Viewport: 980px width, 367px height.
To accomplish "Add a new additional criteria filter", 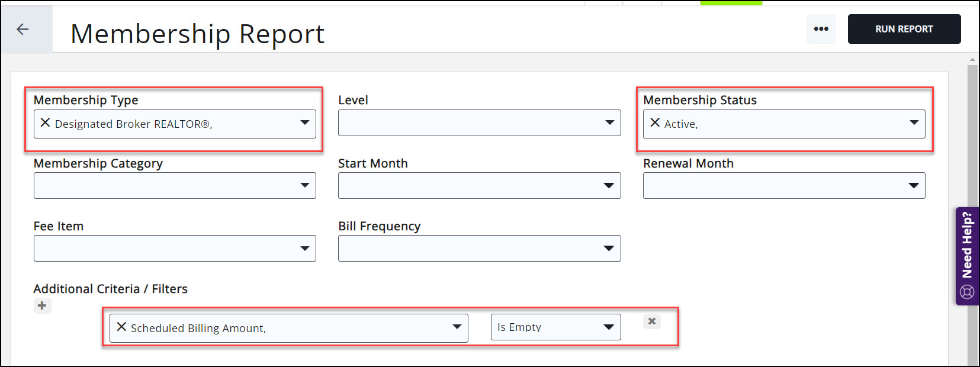I will (x=42, y=306).
